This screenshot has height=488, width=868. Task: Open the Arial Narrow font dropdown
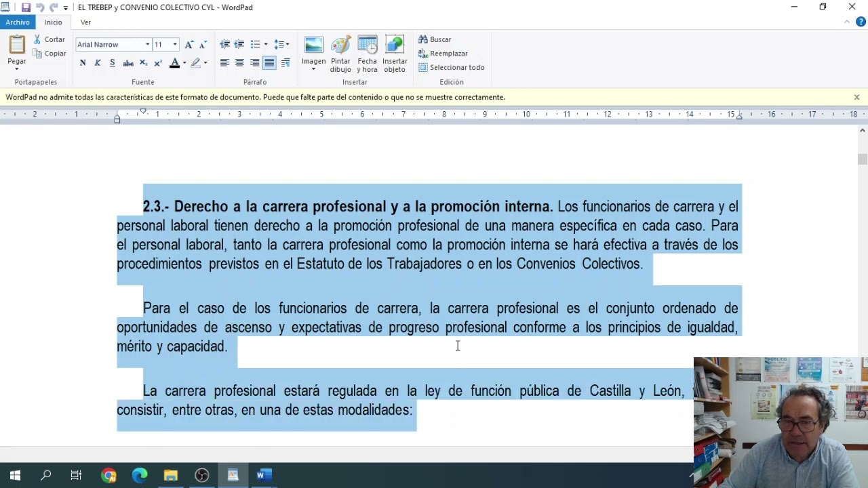pyautogui.click(x=148, y=44)
